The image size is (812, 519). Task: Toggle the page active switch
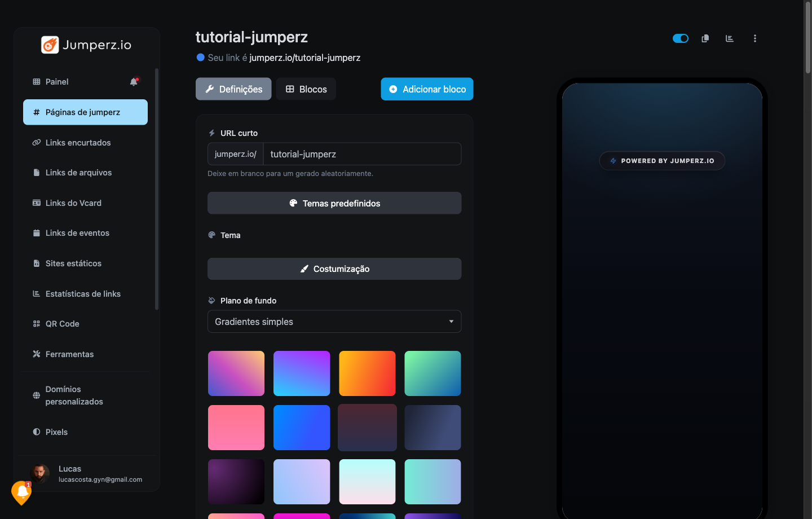[681, 38]
